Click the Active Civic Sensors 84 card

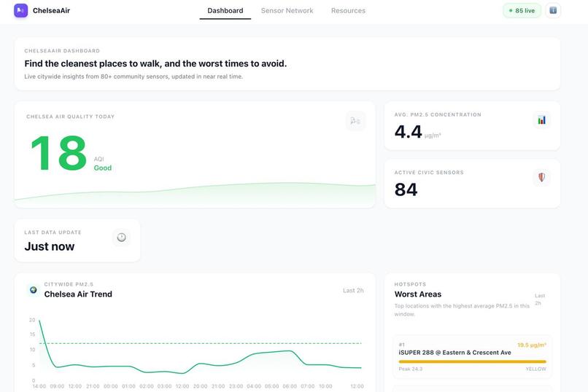[472, 184]
